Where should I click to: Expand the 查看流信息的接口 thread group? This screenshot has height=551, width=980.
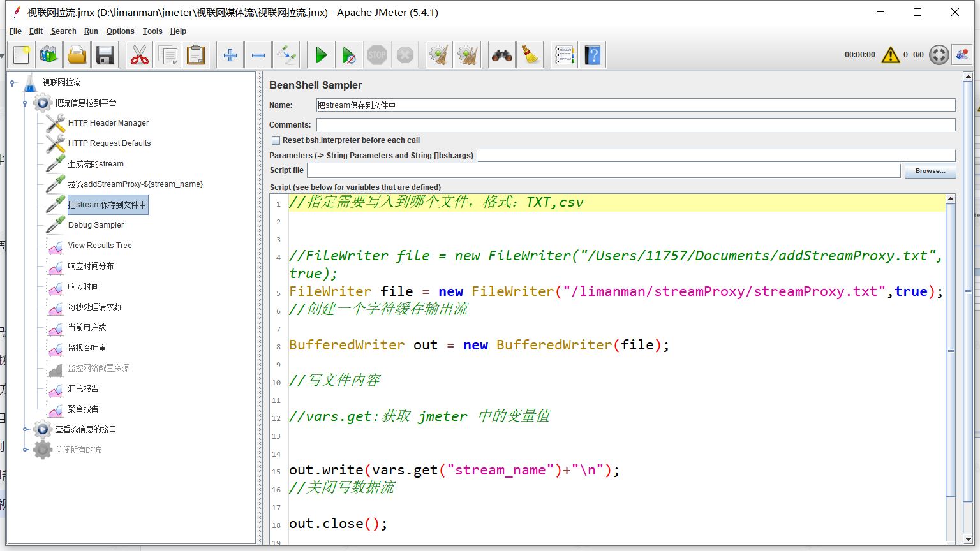(26, 429)
